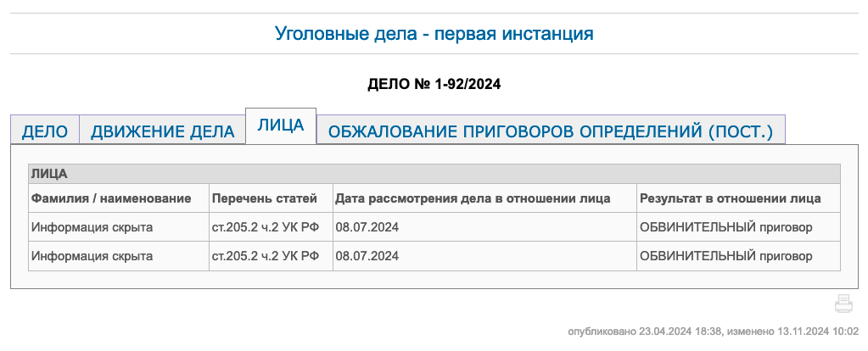
Task: Click the case number ДЕЛО № 1-92/2024
Action: point(434,84)
